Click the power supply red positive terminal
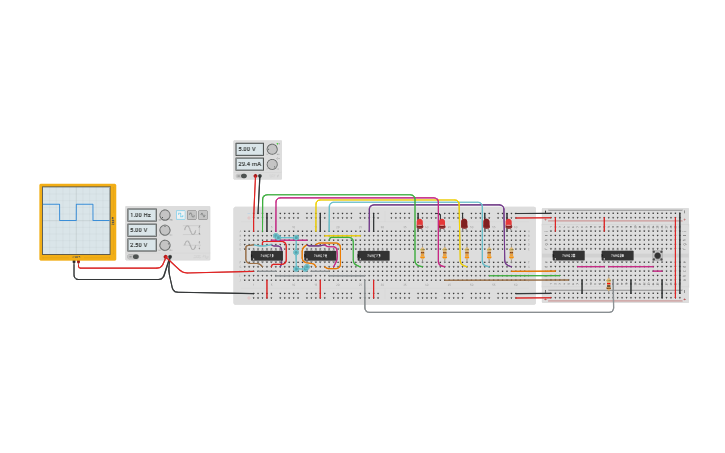Screen dimensions: 725x453 (255, 176)
